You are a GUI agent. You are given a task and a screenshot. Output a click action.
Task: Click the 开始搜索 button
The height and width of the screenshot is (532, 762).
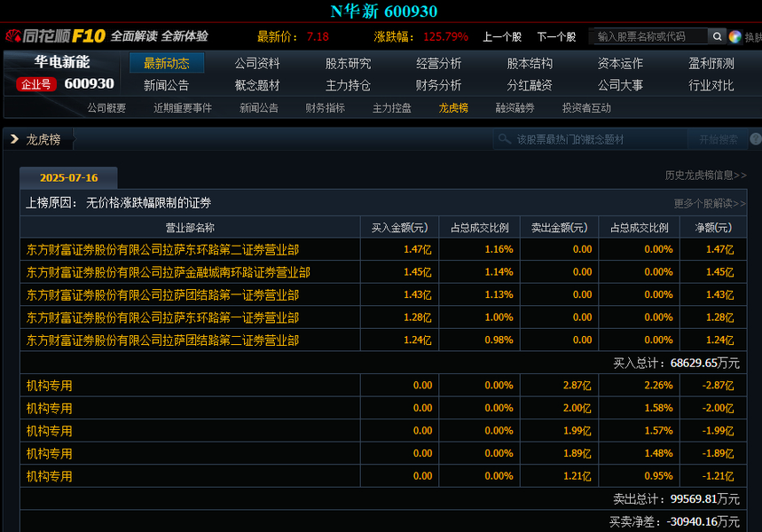[718, 140]
